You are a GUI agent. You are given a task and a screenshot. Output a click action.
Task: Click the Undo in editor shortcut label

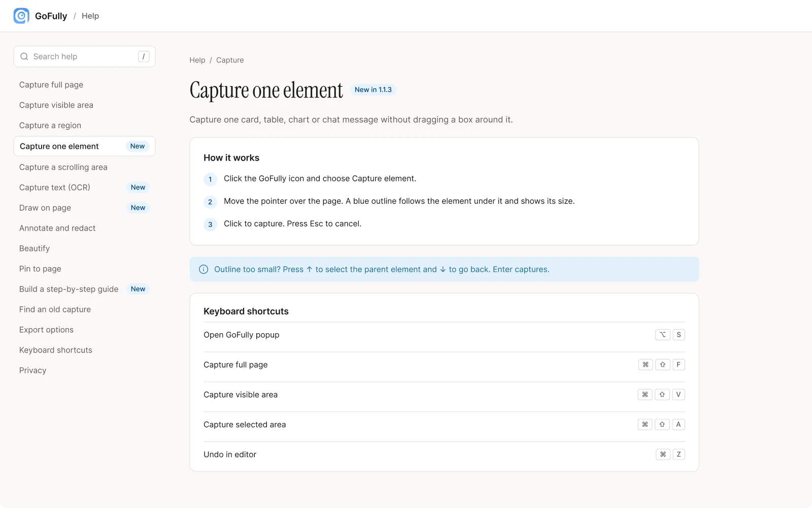pos(230,455)
